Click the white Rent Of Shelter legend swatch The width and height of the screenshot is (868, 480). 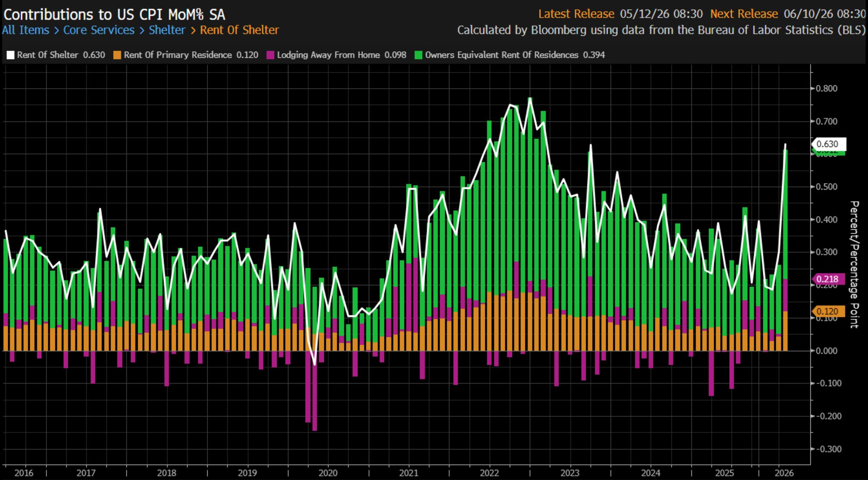[10, 55]
